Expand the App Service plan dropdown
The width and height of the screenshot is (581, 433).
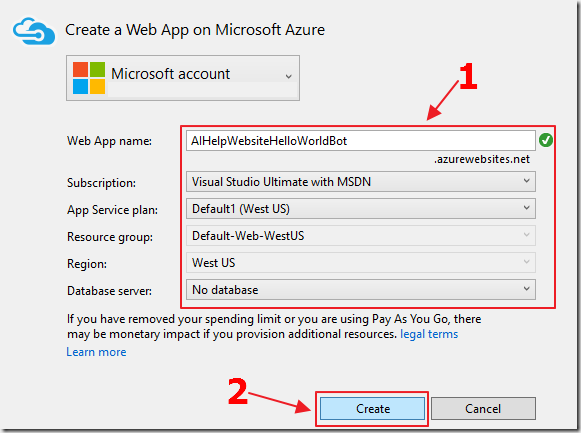361,209
